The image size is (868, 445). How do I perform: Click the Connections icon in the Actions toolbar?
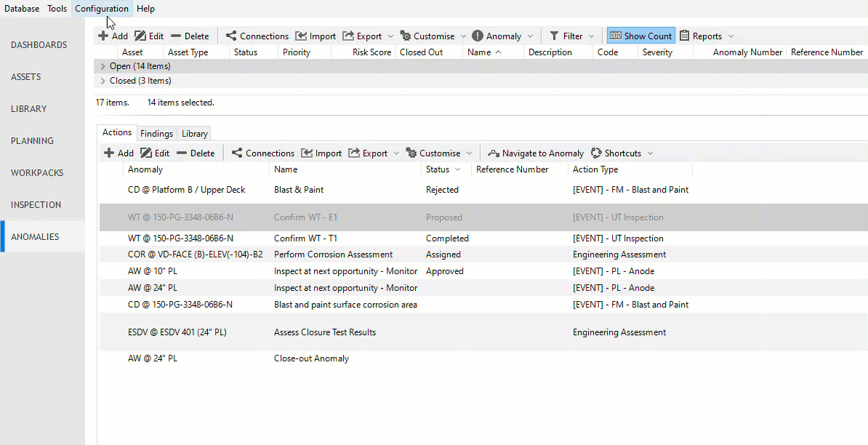tap(237, 153)
